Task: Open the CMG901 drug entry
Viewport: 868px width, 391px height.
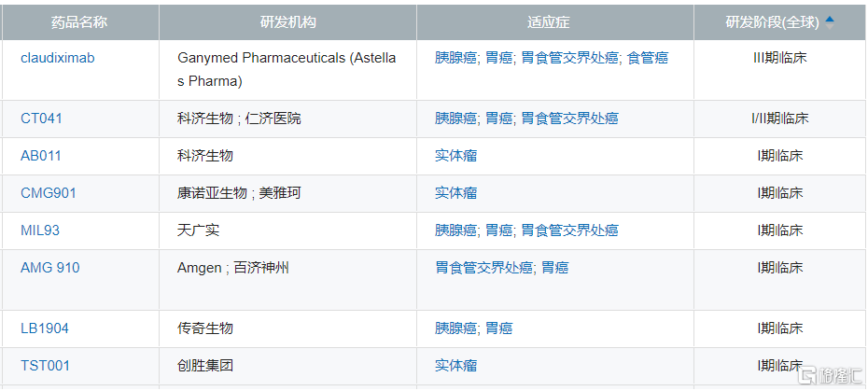Action: (x=49, y=193)
